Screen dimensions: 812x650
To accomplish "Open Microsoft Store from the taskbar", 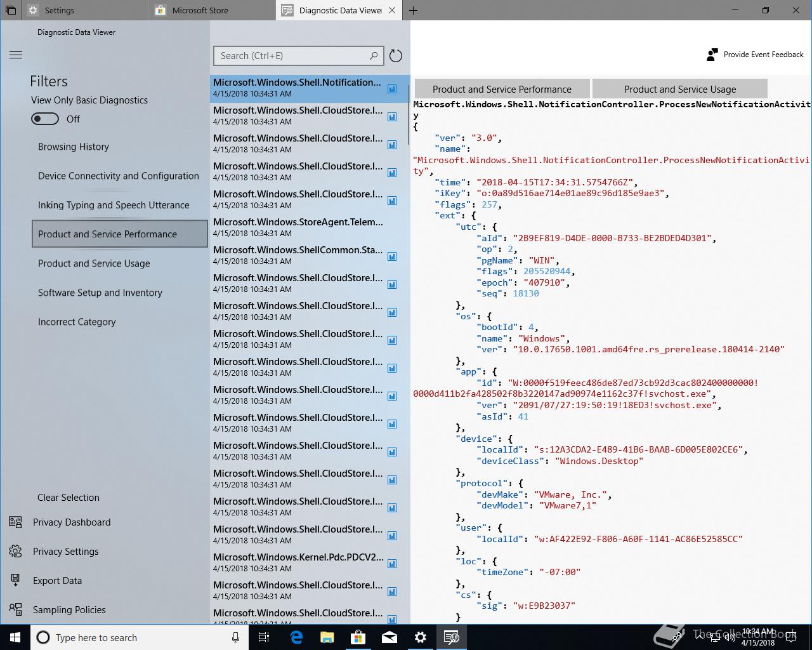I will pyautogui.click(x=358, y=637).
